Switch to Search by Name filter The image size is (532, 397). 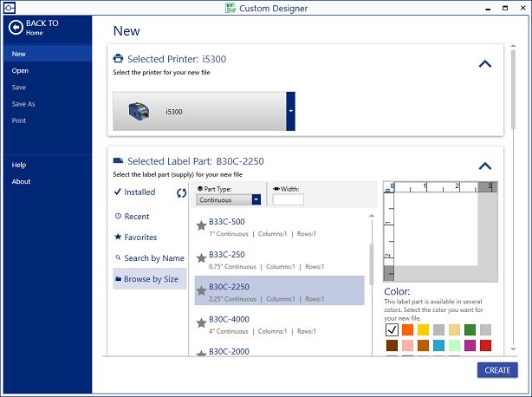point(150,258)
